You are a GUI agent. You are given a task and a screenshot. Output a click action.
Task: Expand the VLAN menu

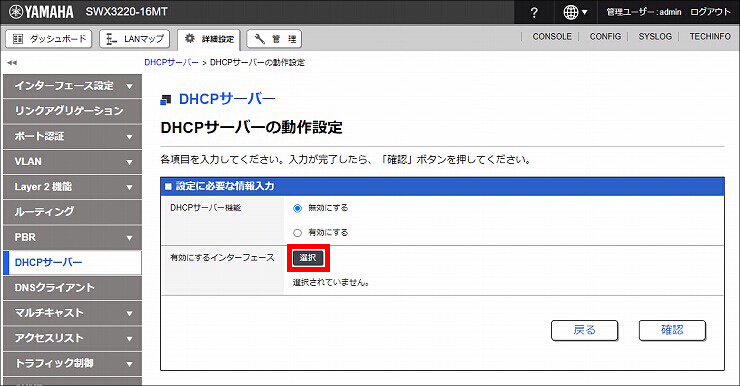tap(72, 161)
